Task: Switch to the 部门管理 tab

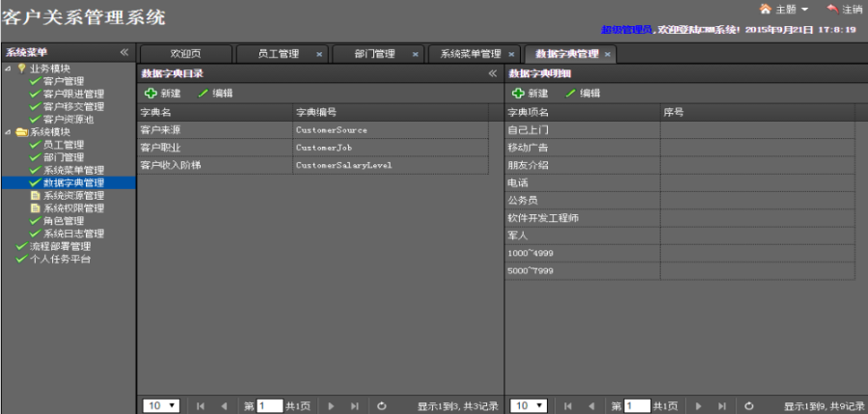Action: pyautogui.click(x=375, y=54)
